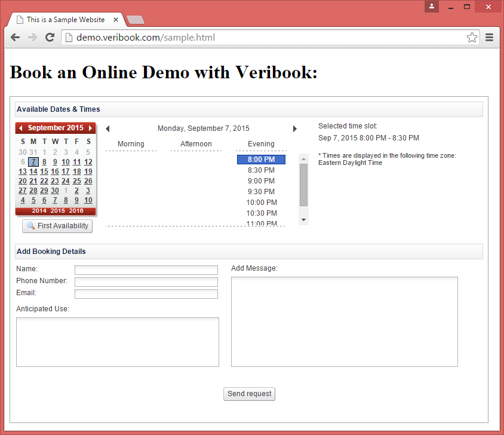Screen dimensions: 504x435
Task: Choose the 10:30 PM time slot
Action: tap(261, 213)
